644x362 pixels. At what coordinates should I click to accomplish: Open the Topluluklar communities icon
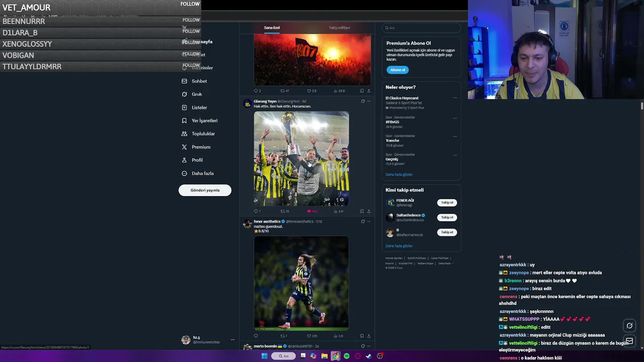tap(184, 134)
